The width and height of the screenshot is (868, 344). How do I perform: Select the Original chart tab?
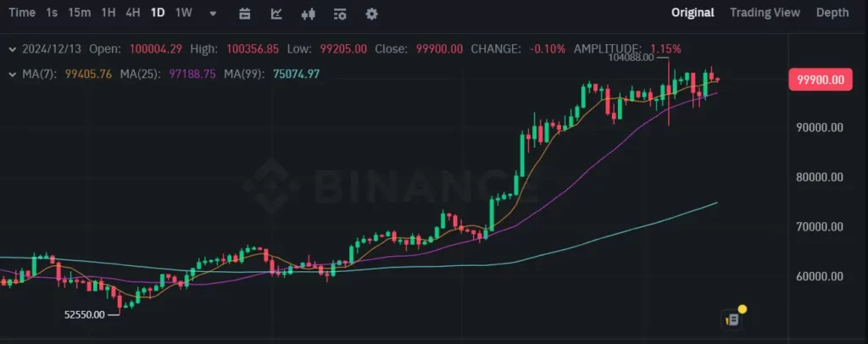pos(693,13)
